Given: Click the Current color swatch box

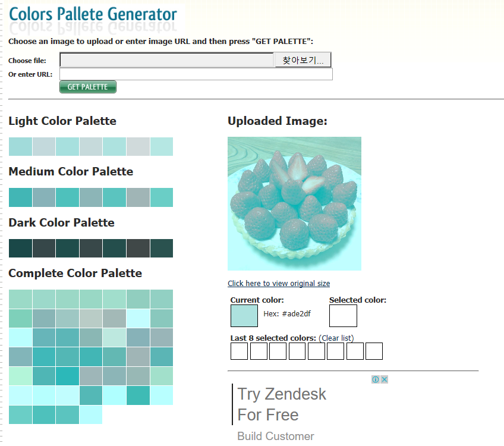Looking at the screenshot, I should [x=244, y=316].
